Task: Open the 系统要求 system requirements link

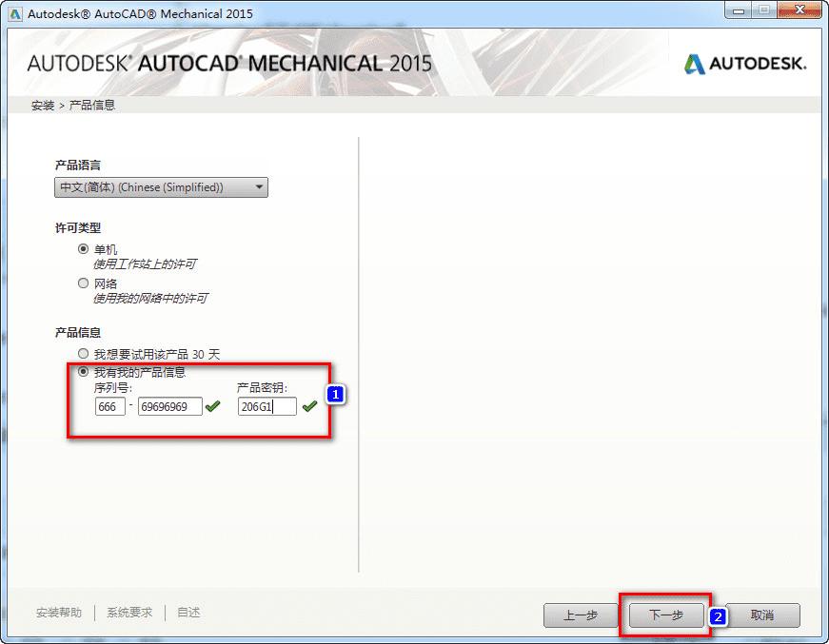Action: (129, 613)
